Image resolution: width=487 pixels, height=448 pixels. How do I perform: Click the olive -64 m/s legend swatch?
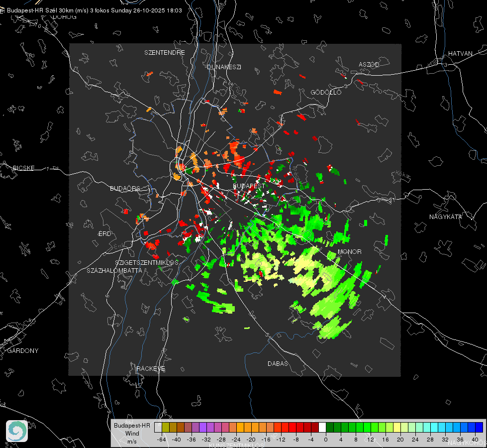(x=166, y=427)
